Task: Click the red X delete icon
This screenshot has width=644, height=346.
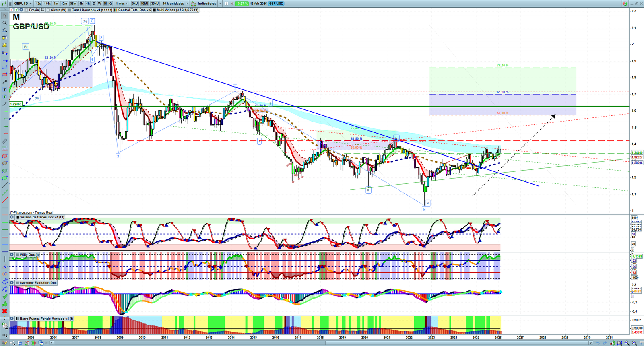Action: pos(4,311)
